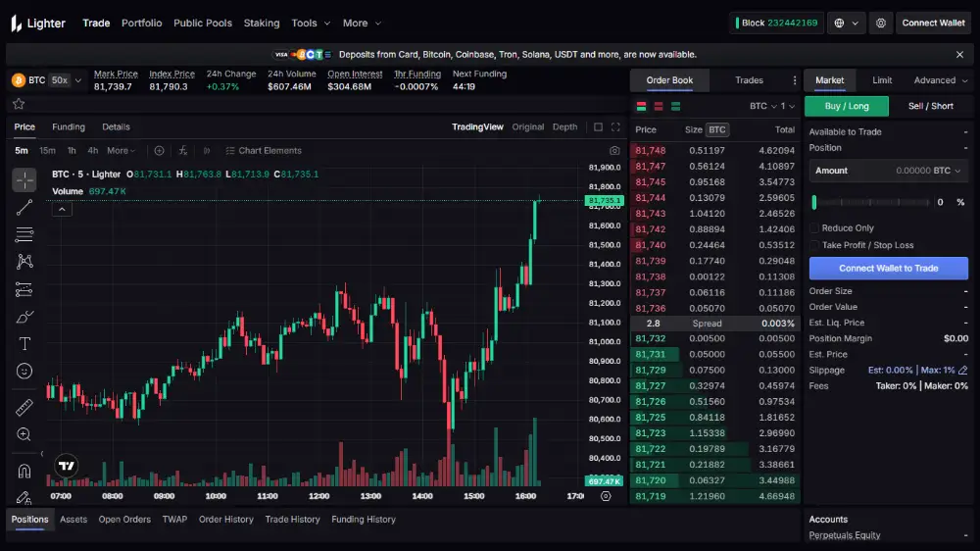The height and width of the screenshot is (551, 980).
Task: Collapse the chart legend arrow
Action: coord(62,210)
